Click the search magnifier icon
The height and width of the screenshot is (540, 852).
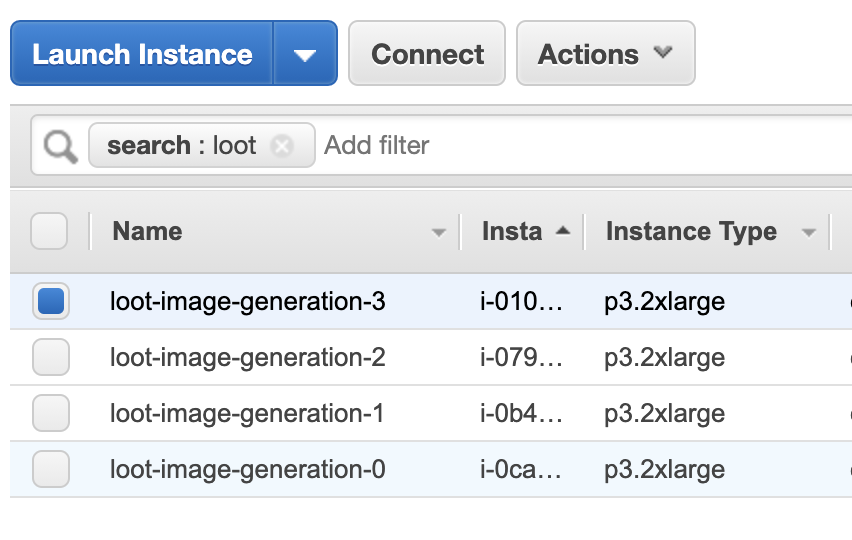coord(61,147)
